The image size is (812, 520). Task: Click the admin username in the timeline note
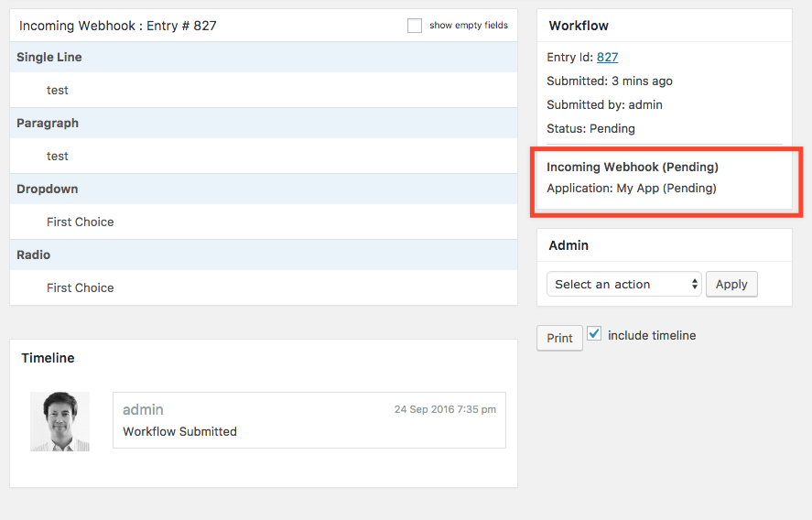143,409
